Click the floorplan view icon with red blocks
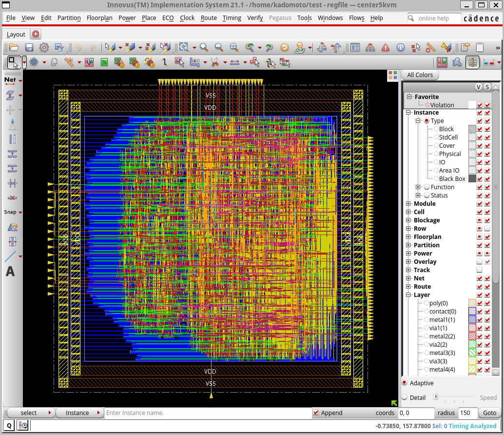Viewport: 504px width, 435px height. (442, 62)
